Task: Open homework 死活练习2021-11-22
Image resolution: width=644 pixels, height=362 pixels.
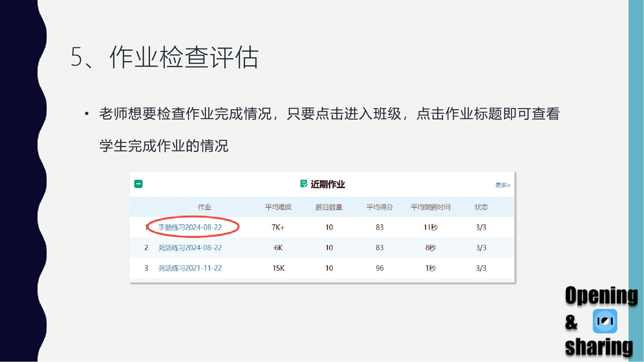Action: tap(190, 268)
